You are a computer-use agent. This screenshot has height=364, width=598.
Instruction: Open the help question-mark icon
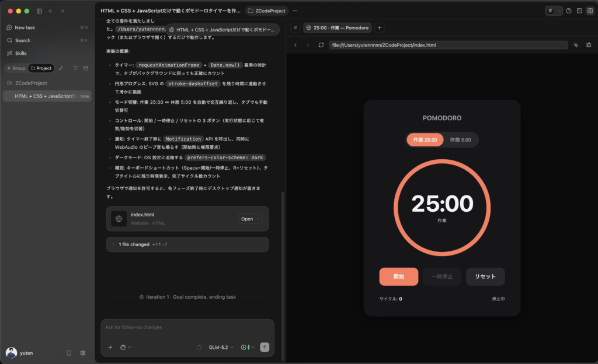[x=569, y=11]
